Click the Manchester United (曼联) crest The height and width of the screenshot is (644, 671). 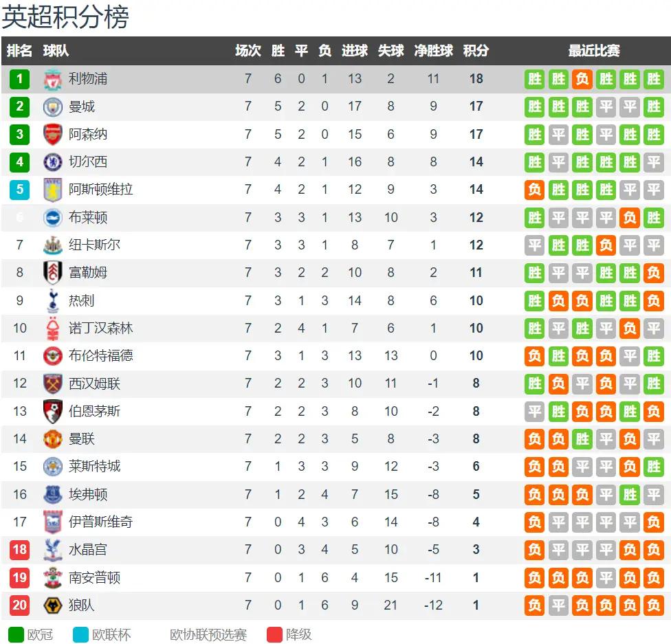(x=53, y=439)
